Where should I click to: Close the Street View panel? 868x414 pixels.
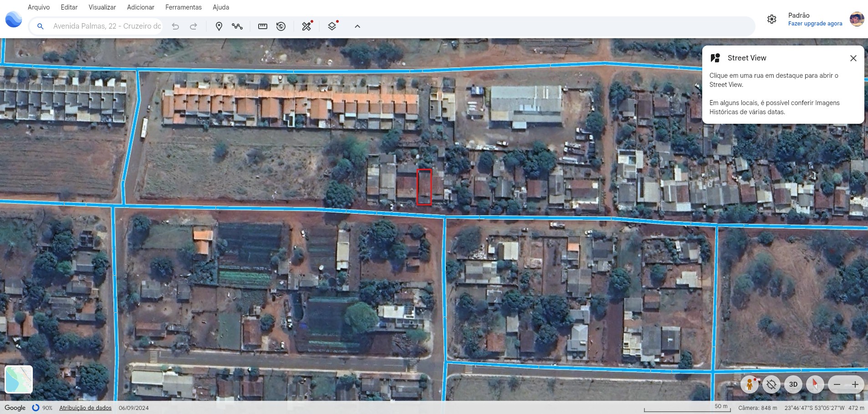pyautogui.click(x=853, y=58)
